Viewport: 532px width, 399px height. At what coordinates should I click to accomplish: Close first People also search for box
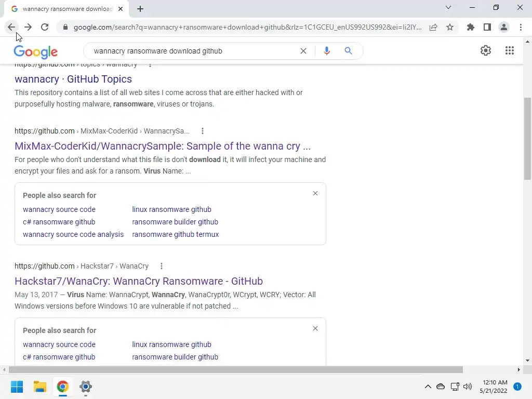[x=315, y=193]
